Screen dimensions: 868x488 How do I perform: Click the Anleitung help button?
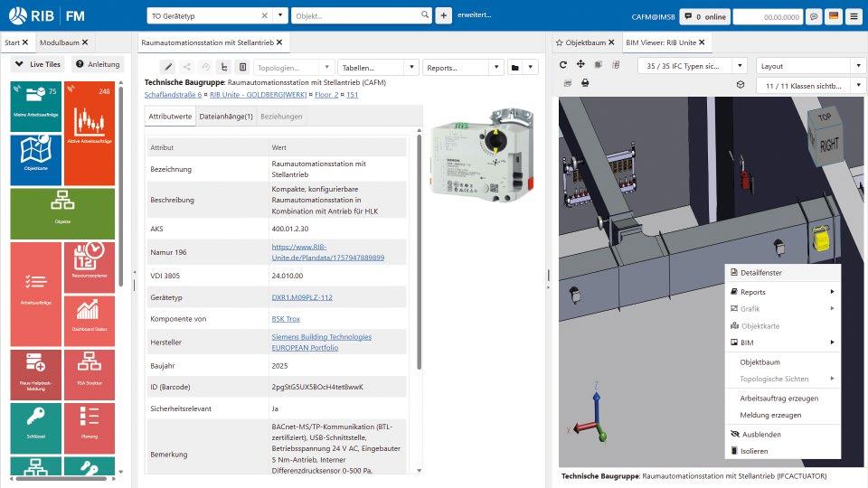98,64
